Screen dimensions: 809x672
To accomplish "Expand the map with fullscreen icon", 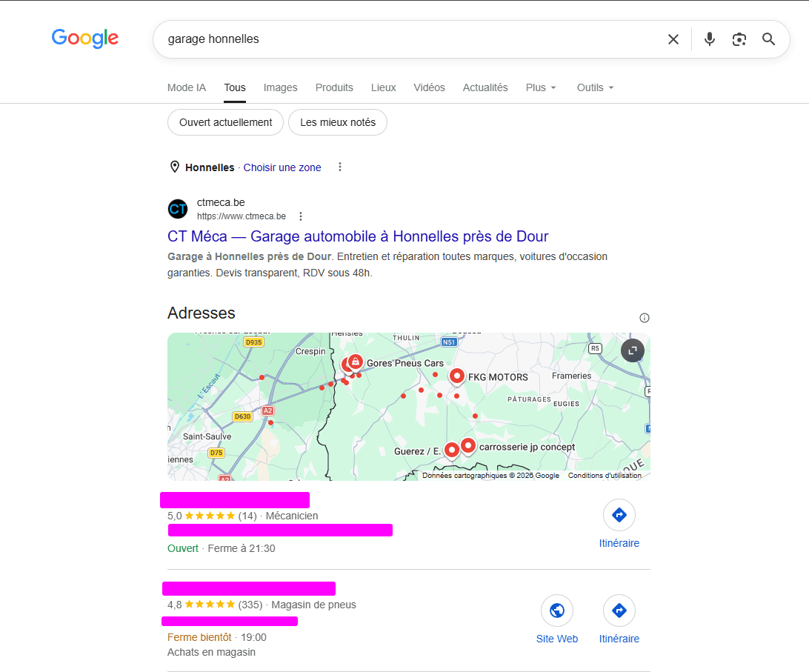I will (x=633, y=351).
